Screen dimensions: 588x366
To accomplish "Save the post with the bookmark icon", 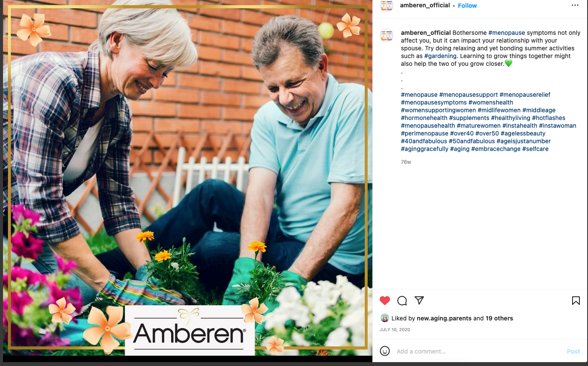I will tap(576, 301).
